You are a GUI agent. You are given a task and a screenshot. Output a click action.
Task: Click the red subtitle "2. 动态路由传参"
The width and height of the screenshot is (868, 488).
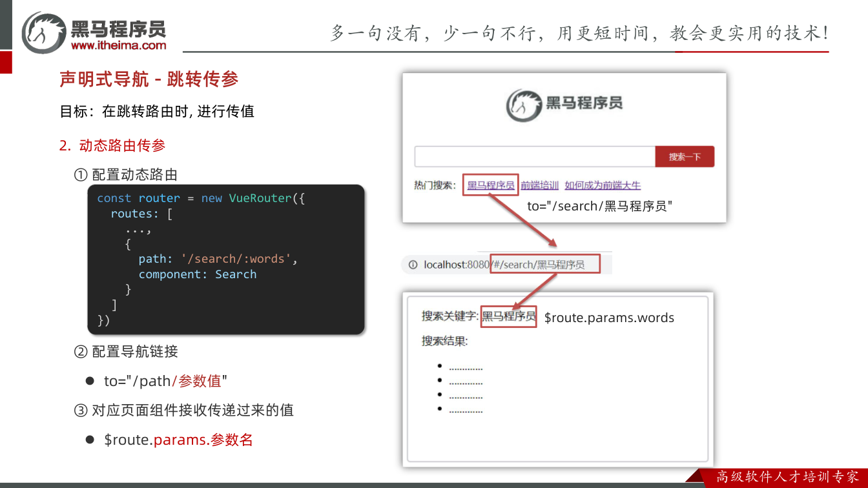[x=112, y=146]
